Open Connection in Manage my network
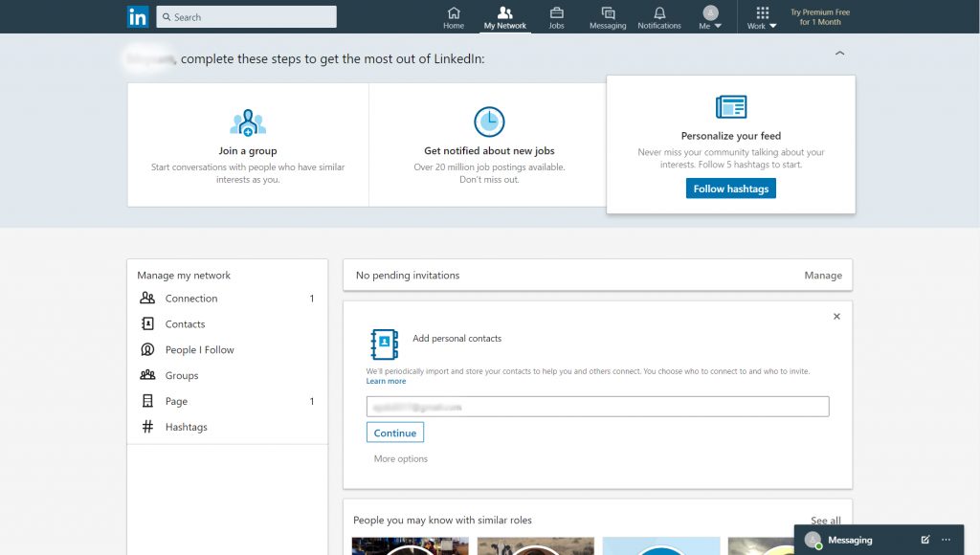 (191, 299)
